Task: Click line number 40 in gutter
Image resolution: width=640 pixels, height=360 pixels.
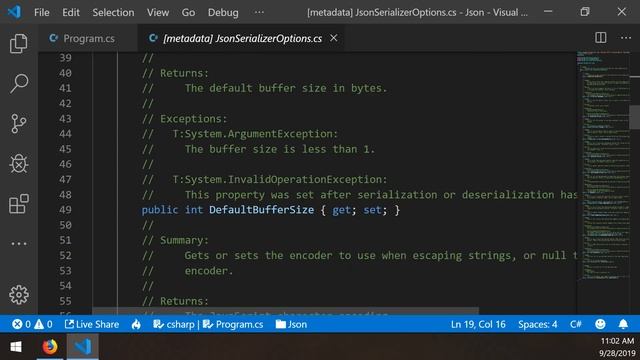Action: point(65,73)
